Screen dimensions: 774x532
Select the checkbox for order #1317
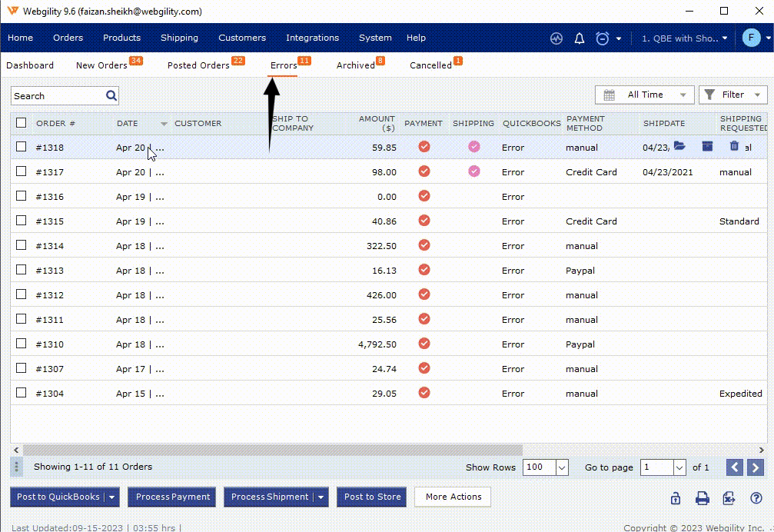[x=22, y=171]
